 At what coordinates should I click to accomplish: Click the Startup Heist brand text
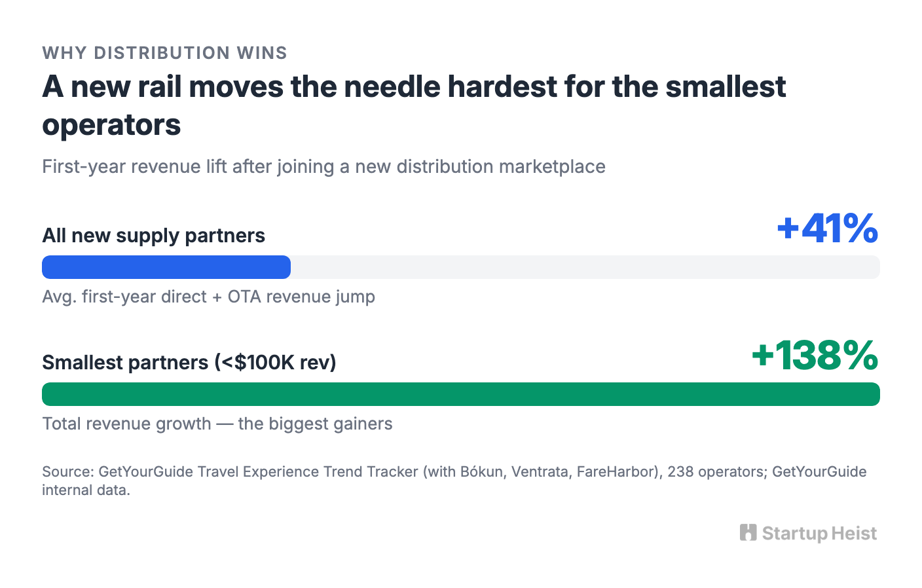819,533
